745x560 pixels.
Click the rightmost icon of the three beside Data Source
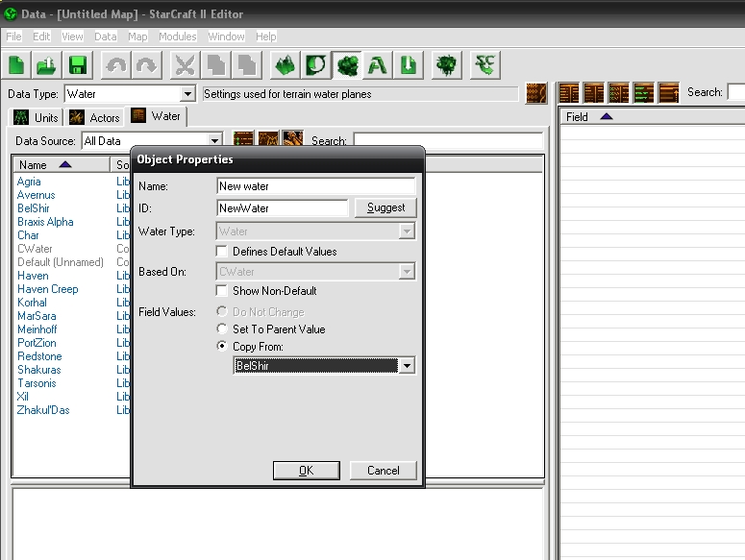tap(292, 138)
